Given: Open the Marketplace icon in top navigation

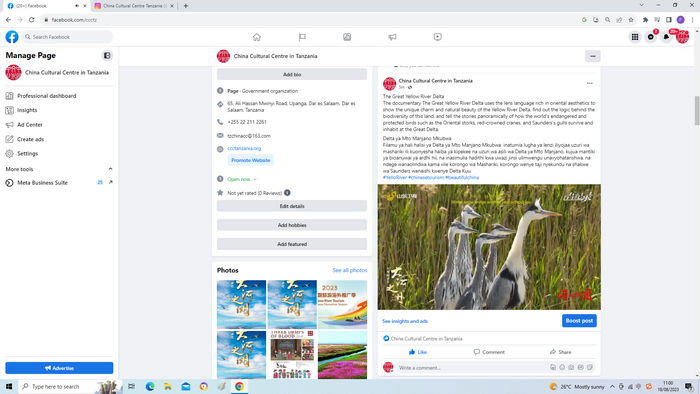Looking at the screenshot, I should pos(347,37).
